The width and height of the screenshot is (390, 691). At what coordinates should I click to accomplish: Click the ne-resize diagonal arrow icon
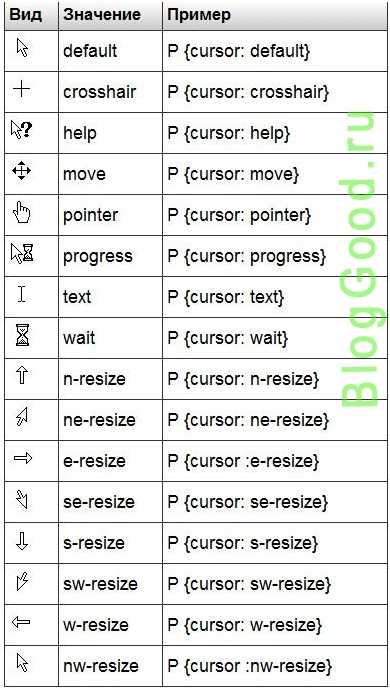tap(22, 416)
